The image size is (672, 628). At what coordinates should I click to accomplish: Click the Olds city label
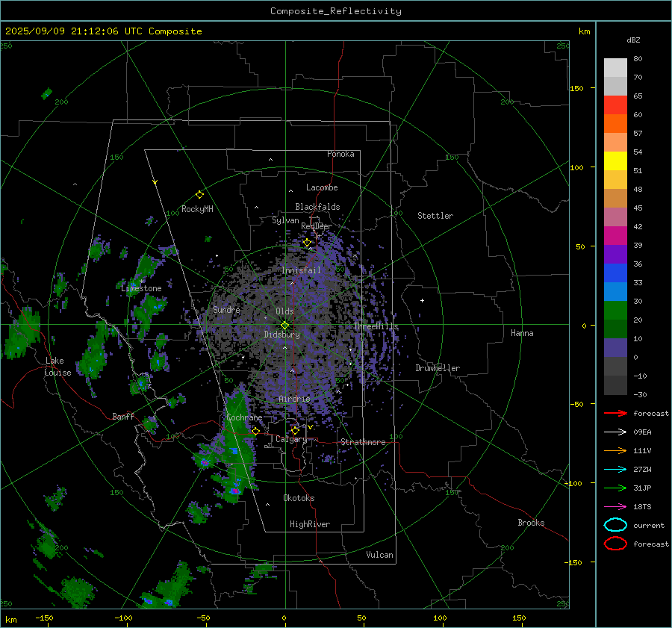[284, 311]
